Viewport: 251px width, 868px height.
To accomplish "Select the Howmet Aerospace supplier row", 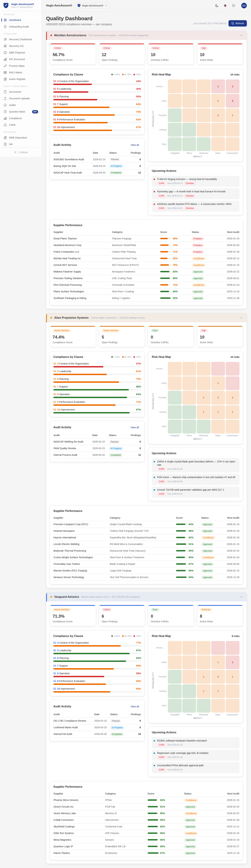I will point(146,531).
